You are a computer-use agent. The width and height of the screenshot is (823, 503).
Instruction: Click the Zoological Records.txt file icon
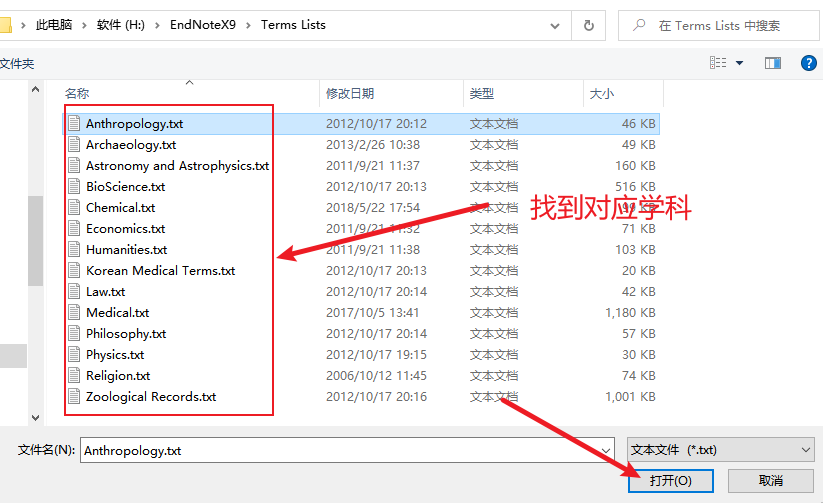(74, 396)
